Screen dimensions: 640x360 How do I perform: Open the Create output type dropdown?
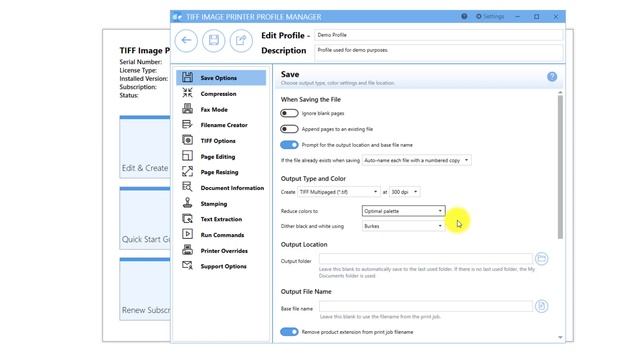[338, 192]
